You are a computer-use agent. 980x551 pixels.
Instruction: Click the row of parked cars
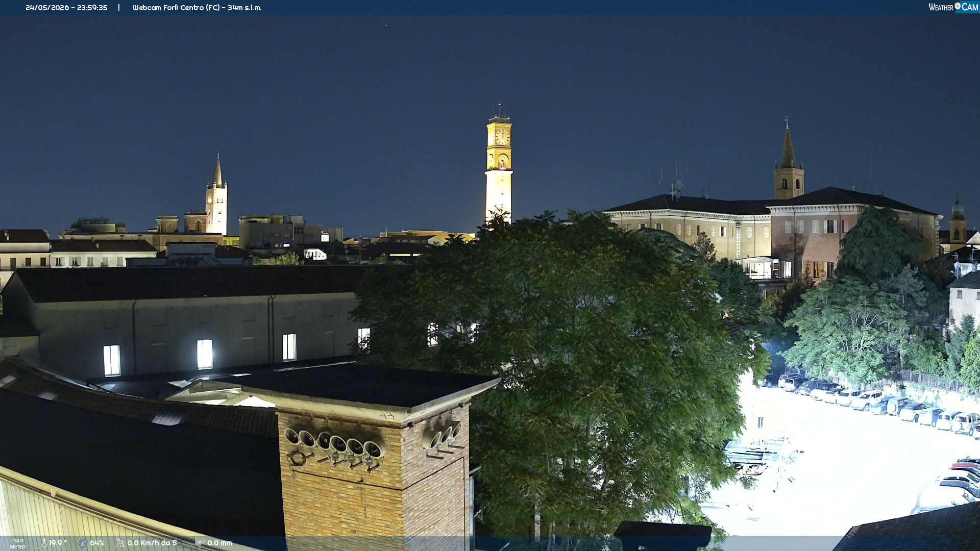point(868,403)
